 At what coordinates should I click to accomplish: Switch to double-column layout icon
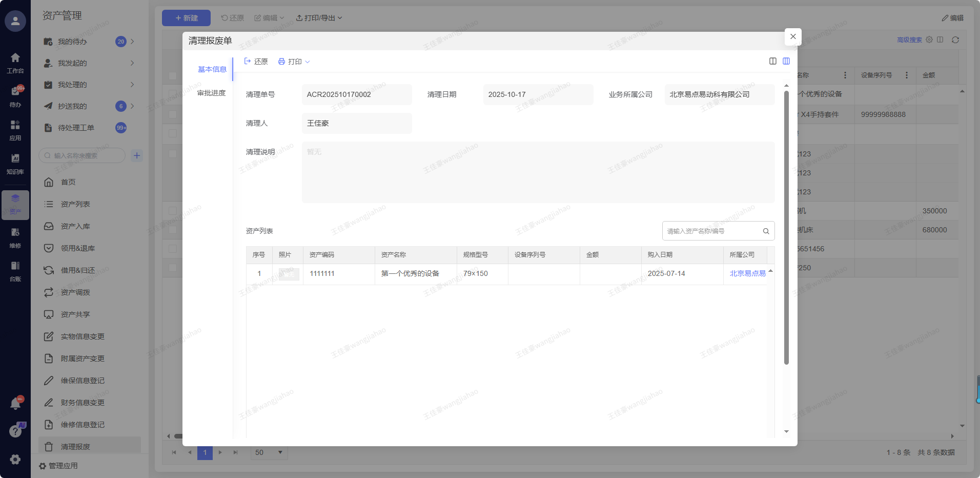[786, 61]
